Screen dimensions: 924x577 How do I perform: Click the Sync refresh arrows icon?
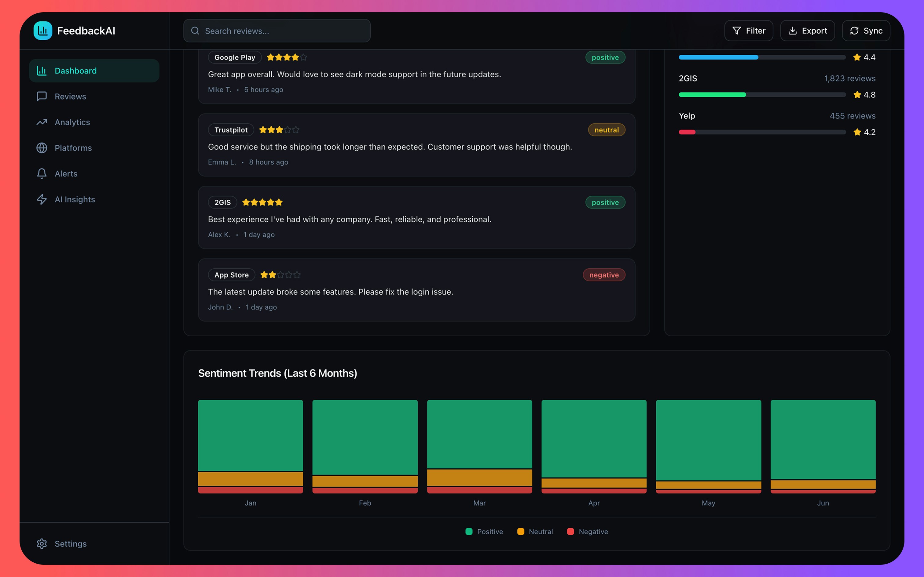tap(855, 31)
